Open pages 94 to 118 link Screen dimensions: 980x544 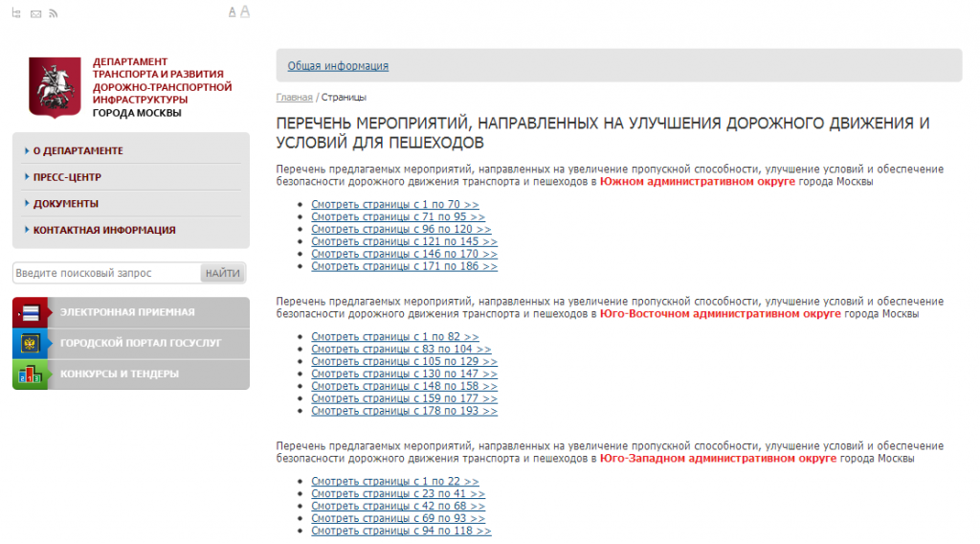click(x=401, y=531)
